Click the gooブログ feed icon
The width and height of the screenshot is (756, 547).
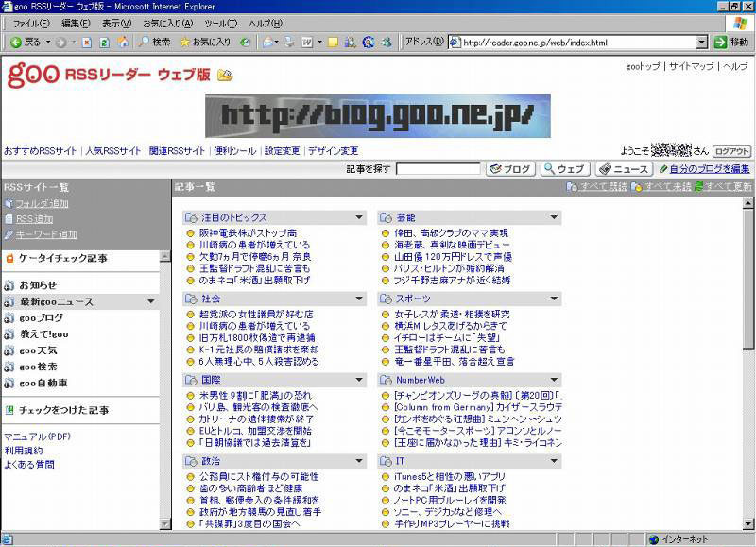click(9, 318)
